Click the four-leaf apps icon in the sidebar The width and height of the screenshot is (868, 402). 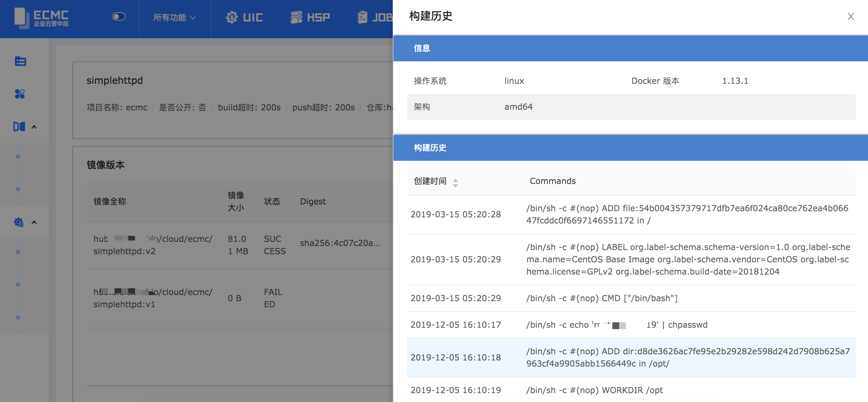(20, 94)
